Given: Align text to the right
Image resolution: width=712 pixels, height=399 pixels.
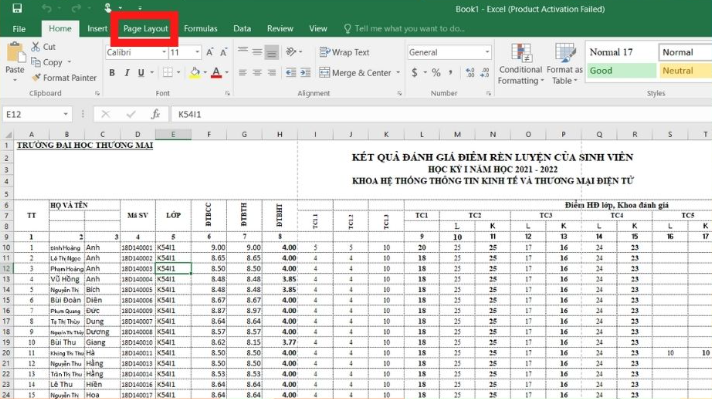Looking at the screenshot, I should pos(272,72).
